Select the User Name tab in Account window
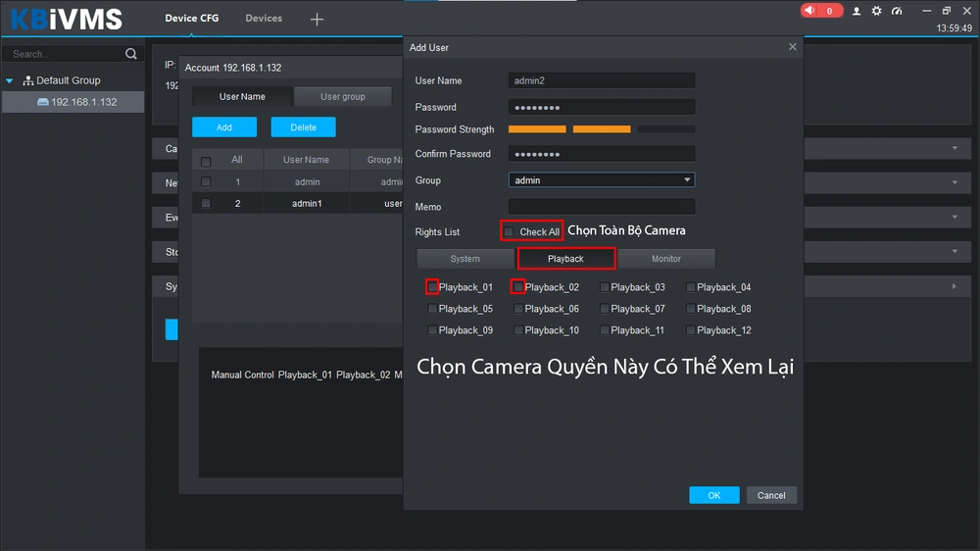Viewport: 980px width, 551px height. [242, 96]
